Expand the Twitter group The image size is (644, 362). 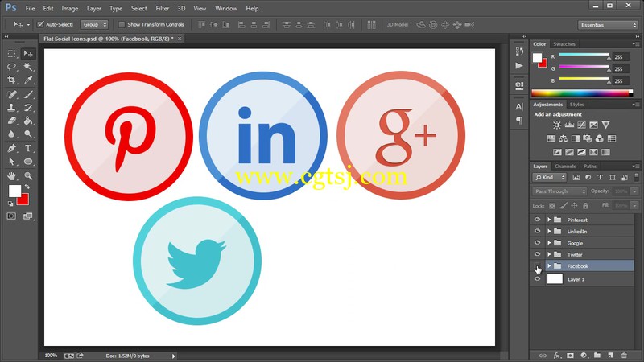pos(549,254)
